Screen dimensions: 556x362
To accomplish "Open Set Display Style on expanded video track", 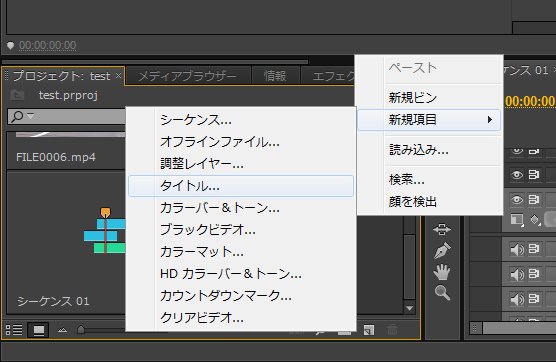I will pos(517,220).
